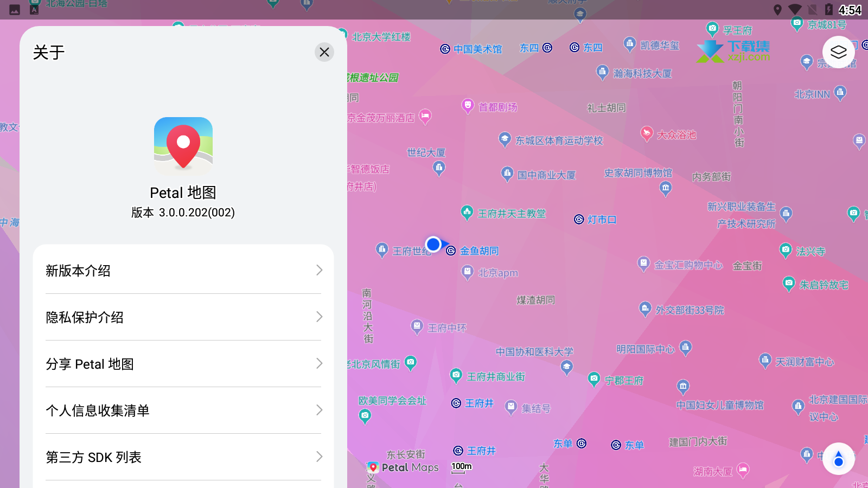This screenshot has width=868, height=488.
Task: Tap the 湖南大厦 hotel marker
Action: [743, 470]
